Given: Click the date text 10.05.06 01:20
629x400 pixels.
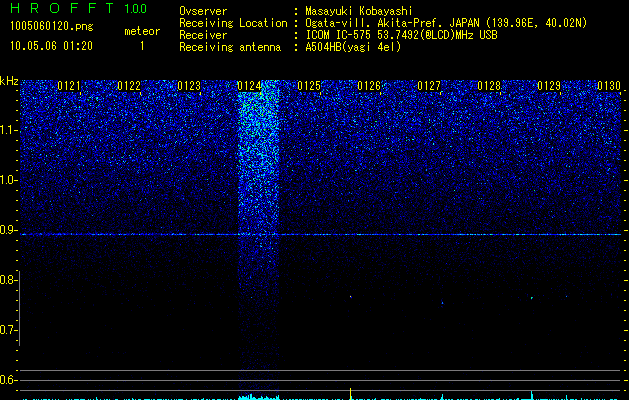Looking at the screenshot, I should click(x=51, y=46).
